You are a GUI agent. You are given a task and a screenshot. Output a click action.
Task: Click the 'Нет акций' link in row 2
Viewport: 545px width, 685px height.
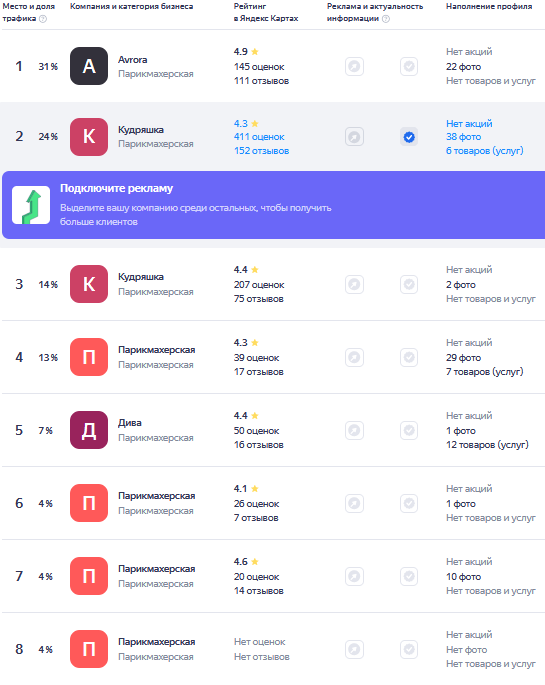coord(469,124)
